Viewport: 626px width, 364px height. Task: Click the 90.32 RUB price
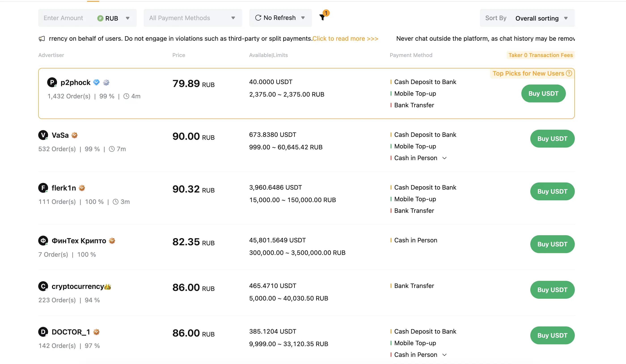tap(194, 189)
